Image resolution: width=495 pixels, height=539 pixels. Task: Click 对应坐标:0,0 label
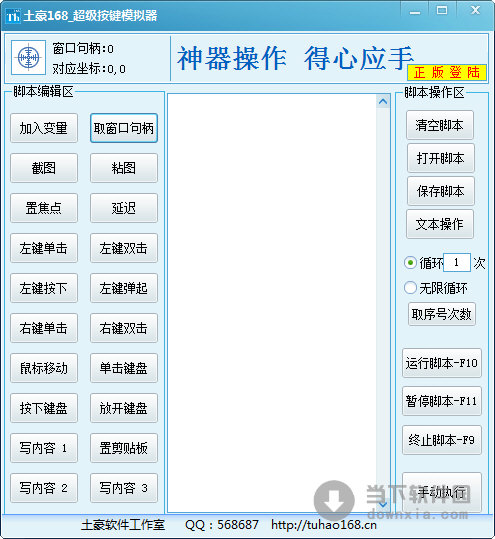click(89, 69)
